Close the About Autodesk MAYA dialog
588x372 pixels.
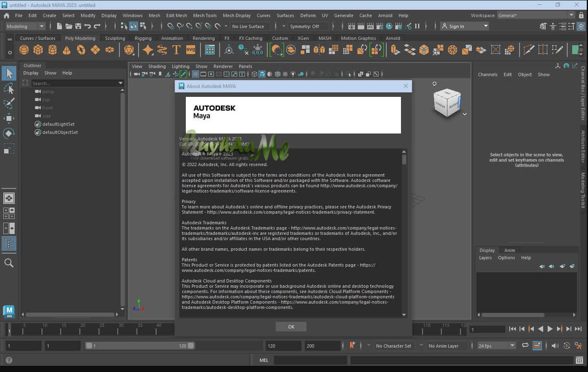405,86
